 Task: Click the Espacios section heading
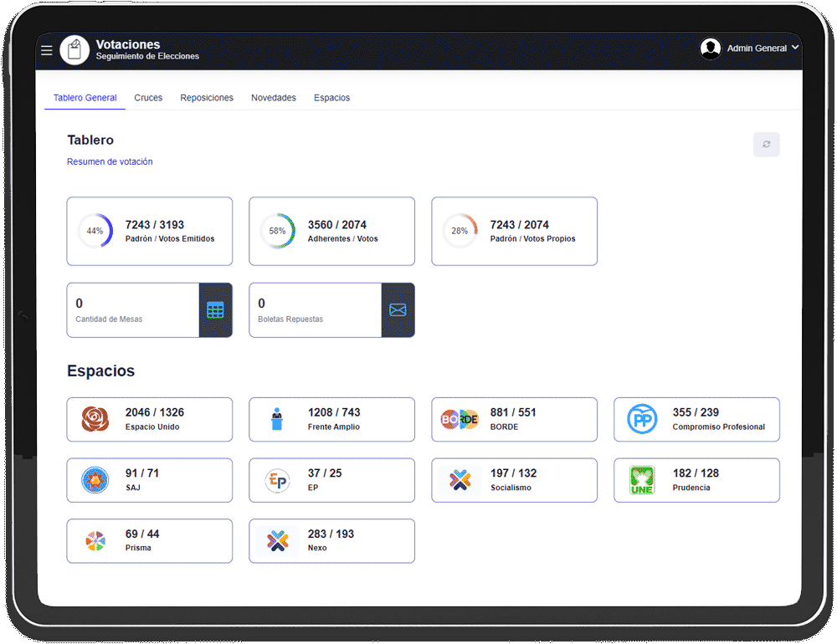(x=101, y=371)
